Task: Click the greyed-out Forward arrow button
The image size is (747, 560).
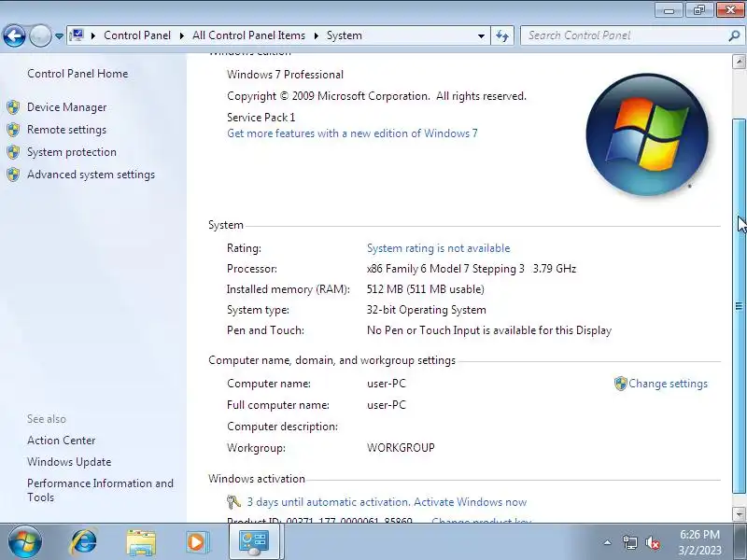Action: click(40, 35)
